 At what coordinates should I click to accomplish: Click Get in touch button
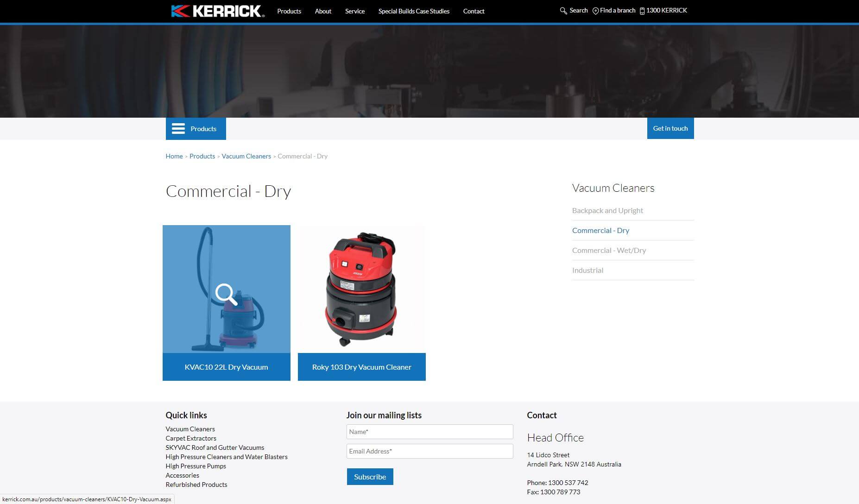670,128
